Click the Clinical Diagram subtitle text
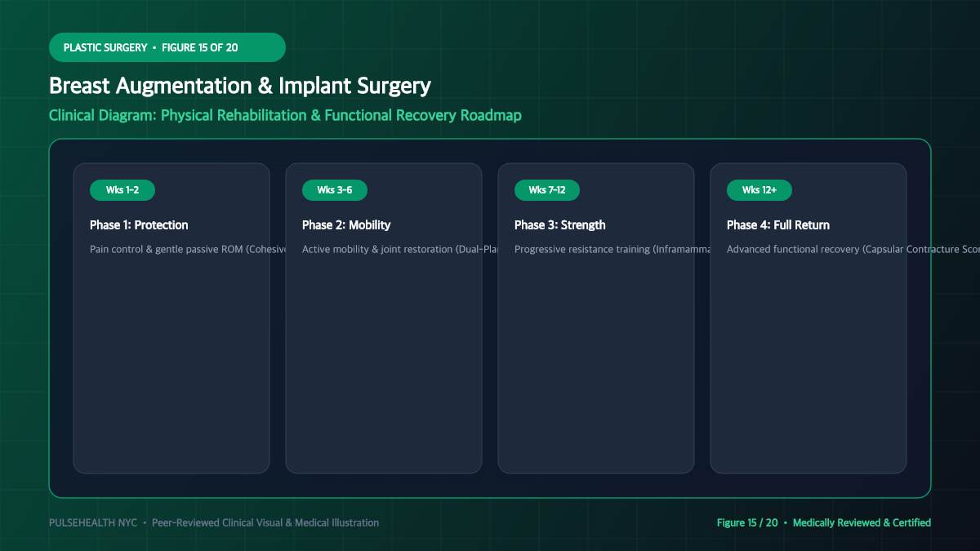This screenshot has height=551, width=980. pyautogui.click(x=285, y=115)
